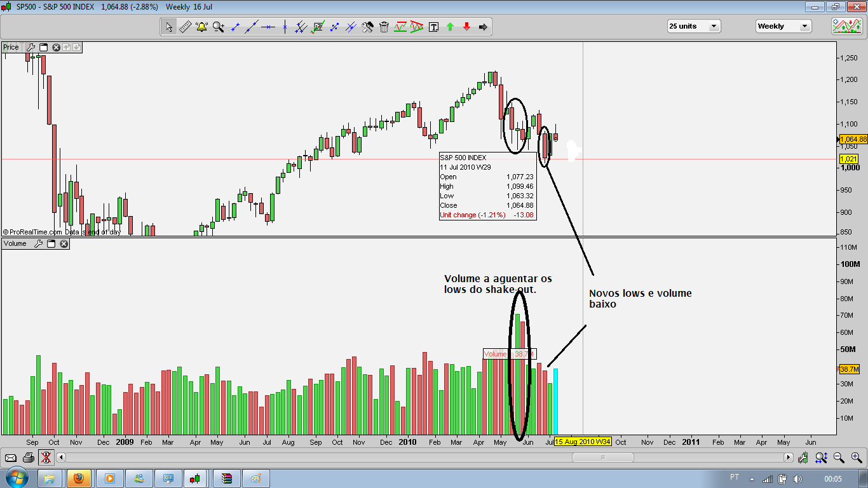The image size is (868, 488).
Task: Zoom in with plus magnifier icon
Action: click(857, 457)
